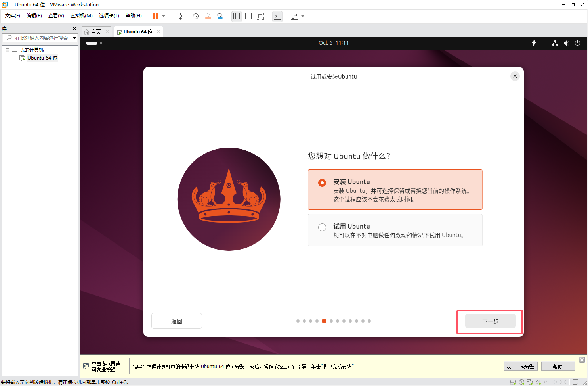588x386 pixels.
Task: Click the 您想对 Ubuntu 做什么? heading
Action: click(349, 156)
